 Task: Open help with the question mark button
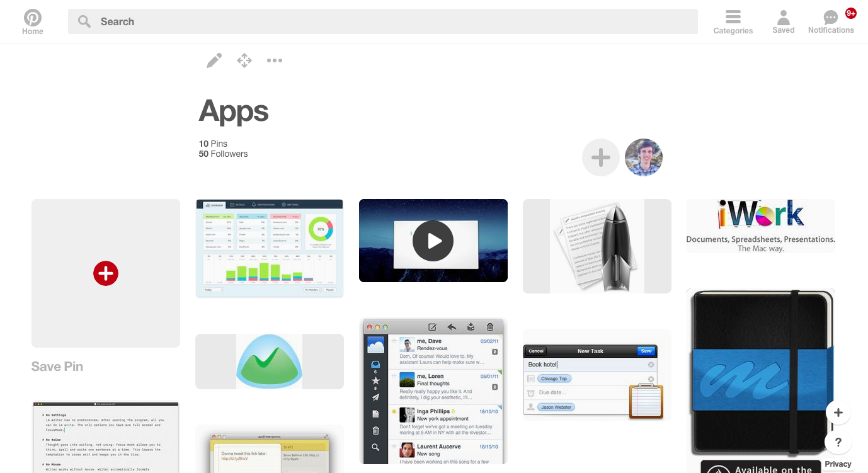(838, 442)
